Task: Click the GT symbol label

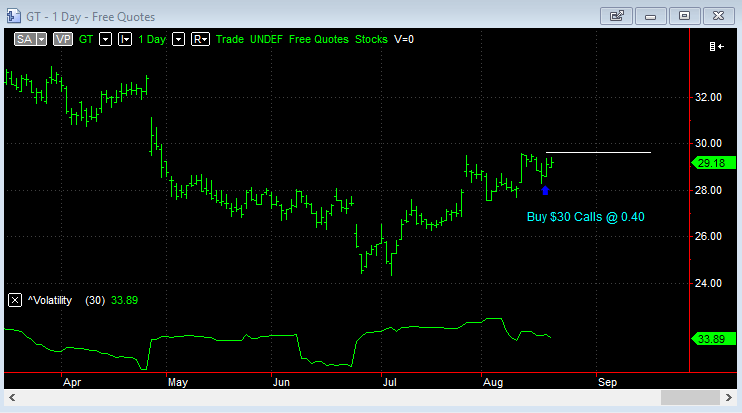Action: pos(86,39)
